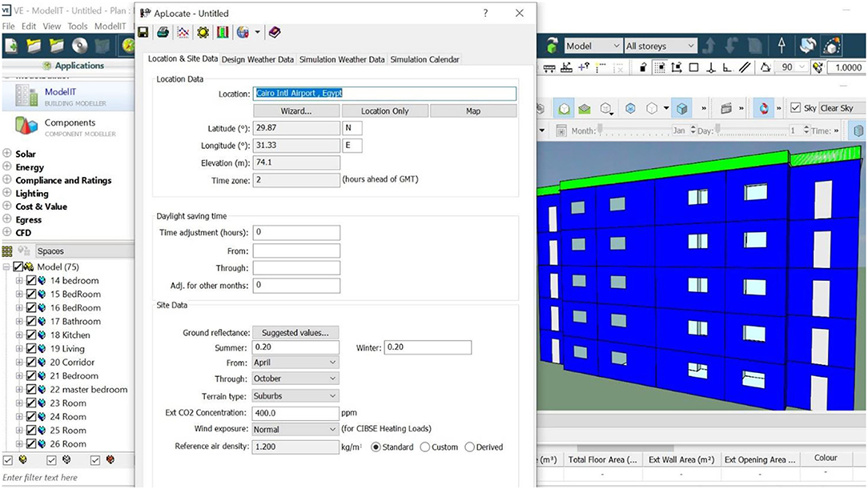Select the solid blue cube shading icon
Screen dimensions: 868x489
coord(682,108)
